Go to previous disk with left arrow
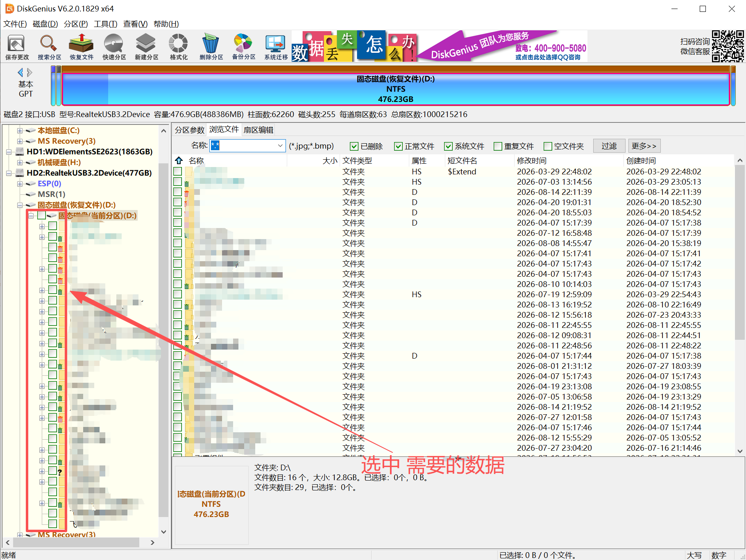The height and width of the screenshot is (560, 746). point(20,72)
